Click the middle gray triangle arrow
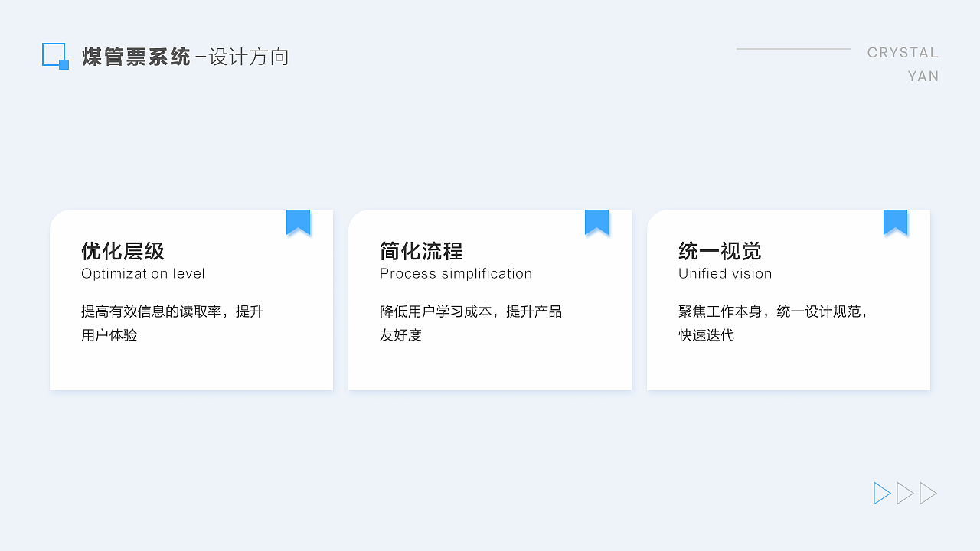 [905, 494]
